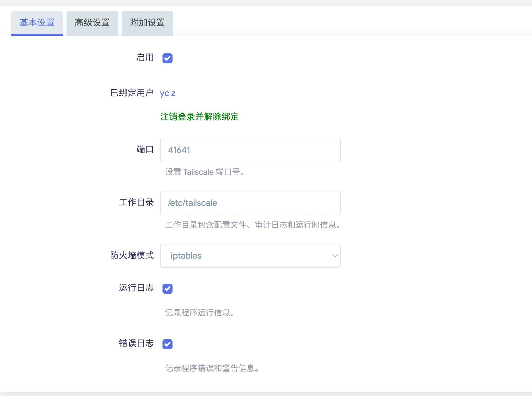532x396 pixels.
Task: Disable the 错误日志 checkbox
Action: (x=168, y=344)
